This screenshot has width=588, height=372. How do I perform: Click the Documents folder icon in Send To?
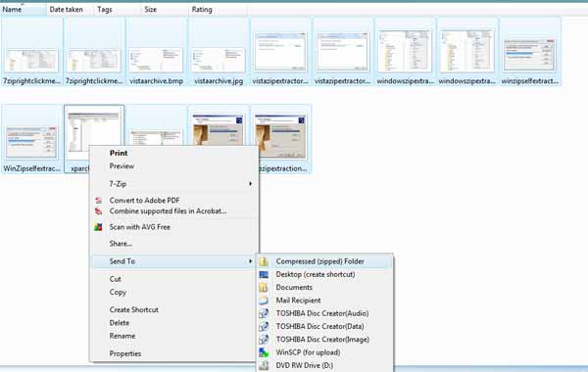[x=264, y=288]
